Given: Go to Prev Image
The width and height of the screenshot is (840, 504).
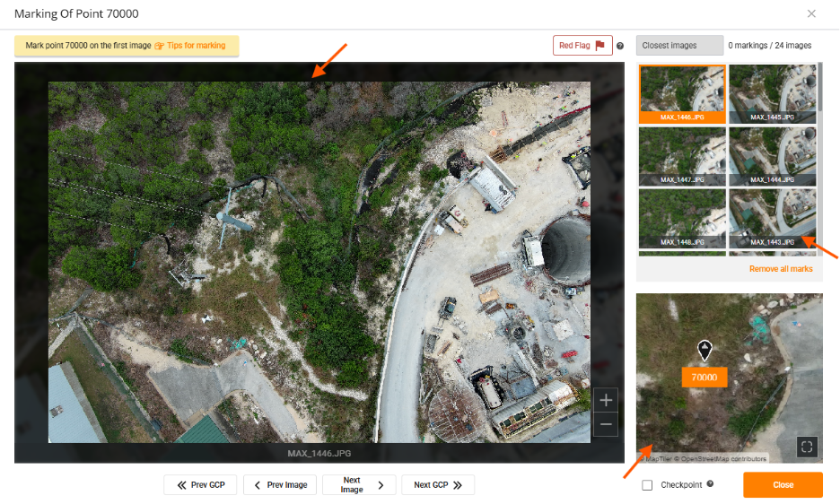Looking at the screenshot, I should (x=280, y=485).
